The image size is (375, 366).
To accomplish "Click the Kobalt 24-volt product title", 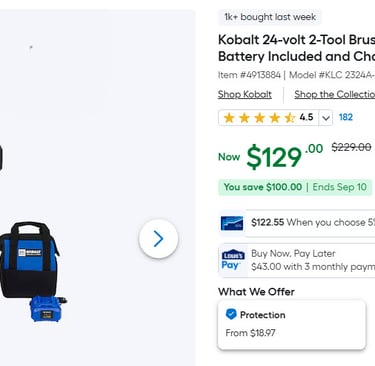I will click(x=296, y=48).
